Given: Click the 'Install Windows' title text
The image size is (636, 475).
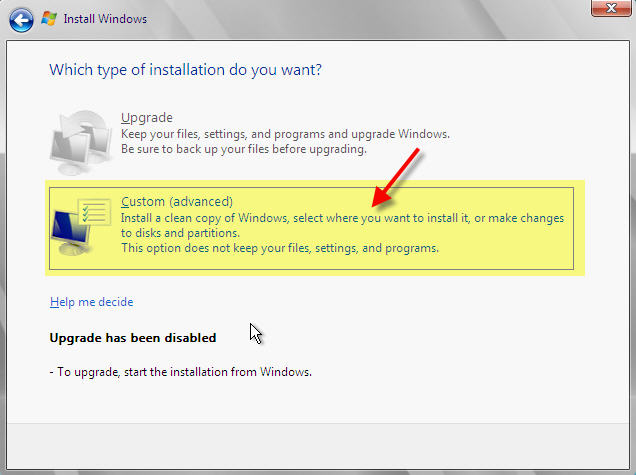Looking at the screenshot, I should (x=105, y=19).
